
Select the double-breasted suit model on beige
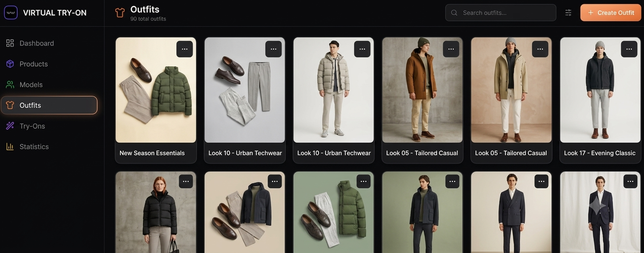[x=511, y=212]
